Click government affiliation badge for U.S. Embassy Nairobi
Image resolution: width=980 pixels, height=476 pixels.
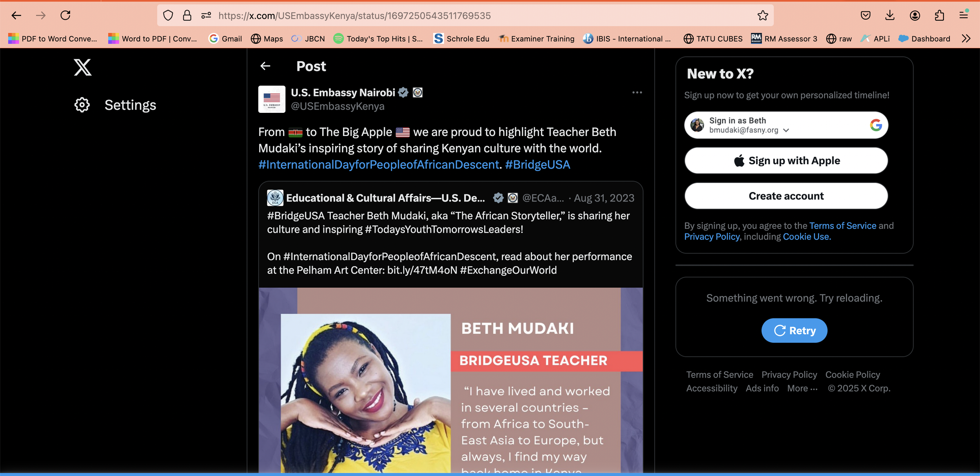417,92
